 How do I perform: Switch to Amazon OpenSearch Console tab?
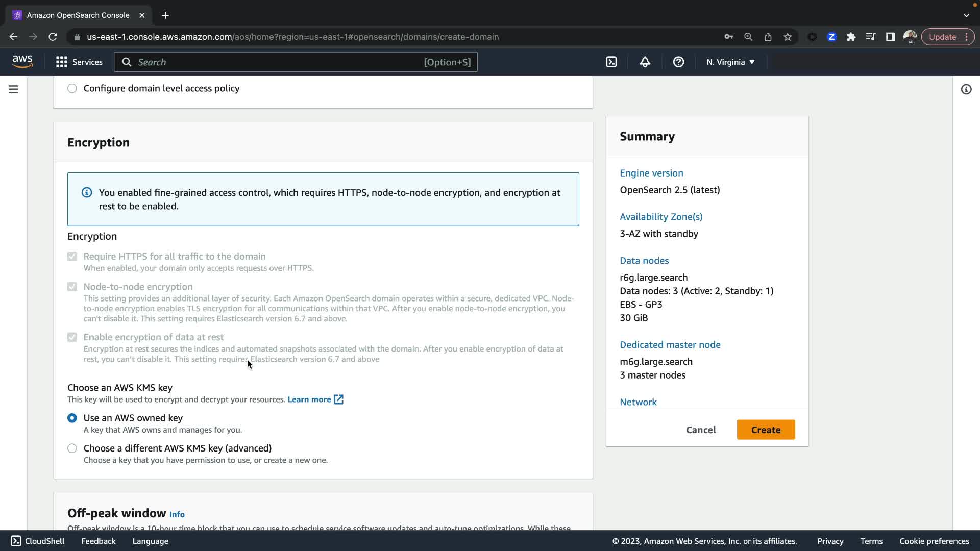coord(78,15)
